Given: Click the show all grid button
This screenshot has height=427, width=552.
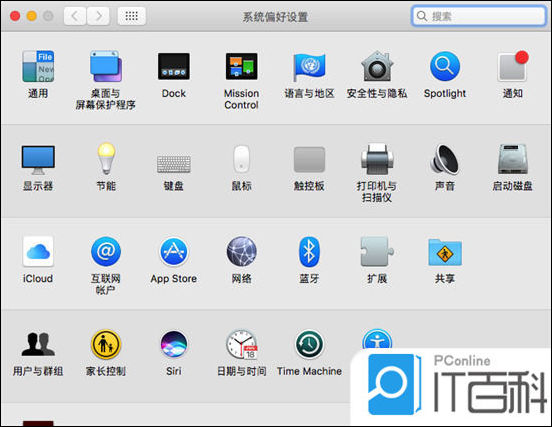Looking at the screenshot, I should pos(132,16).
